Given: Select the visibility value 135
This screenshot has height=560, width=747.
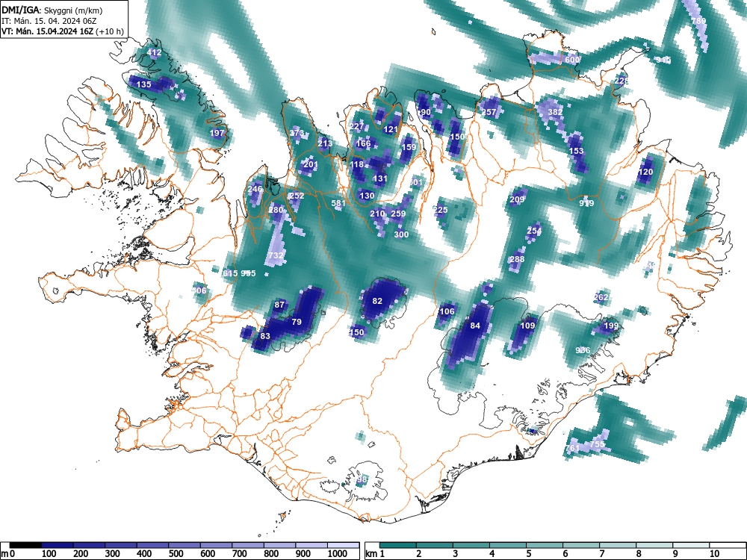Looking at the screenshot, I should point(144,84).
